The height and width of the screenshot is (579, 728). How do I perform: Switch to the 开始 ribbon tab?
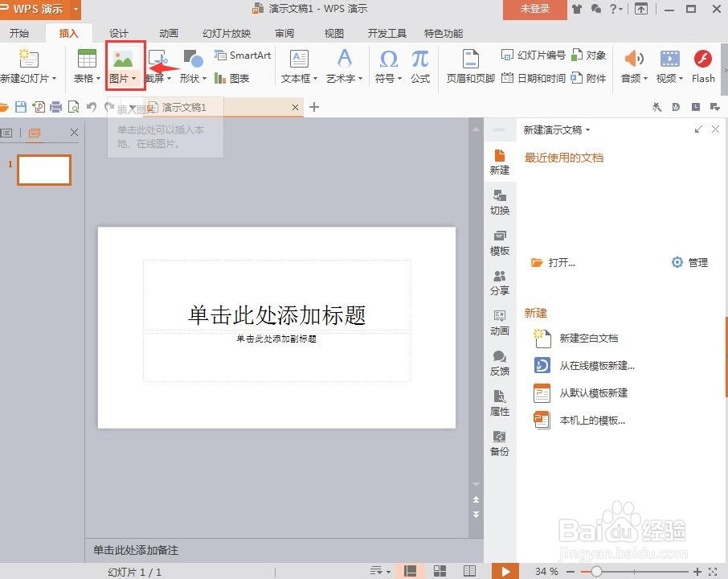coord(19,34)
